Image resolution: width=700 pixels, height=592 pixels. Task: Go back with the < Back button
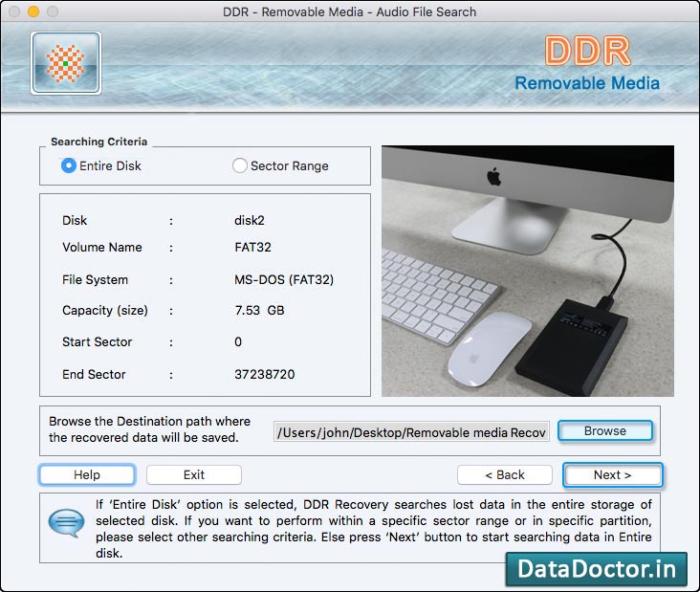click(505, 475)
